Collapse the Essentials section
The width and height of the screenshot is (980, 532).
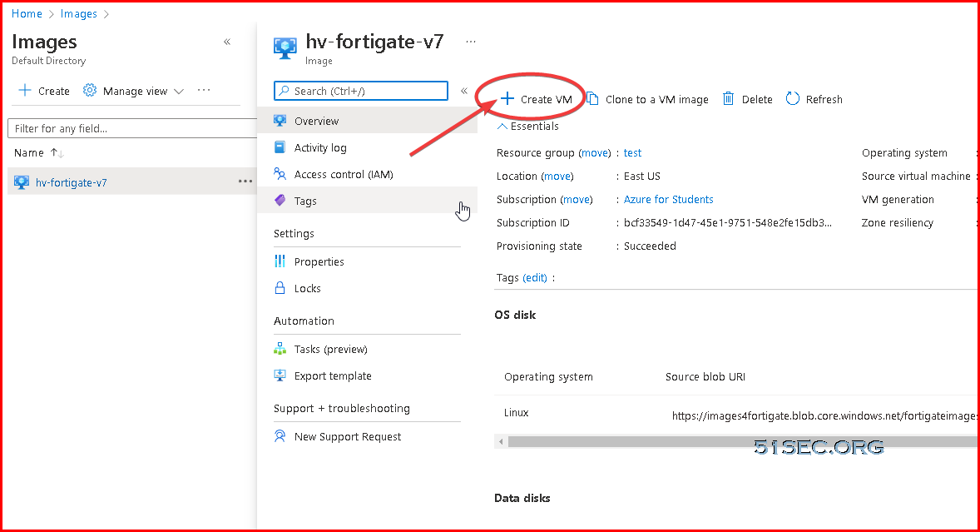528,127
